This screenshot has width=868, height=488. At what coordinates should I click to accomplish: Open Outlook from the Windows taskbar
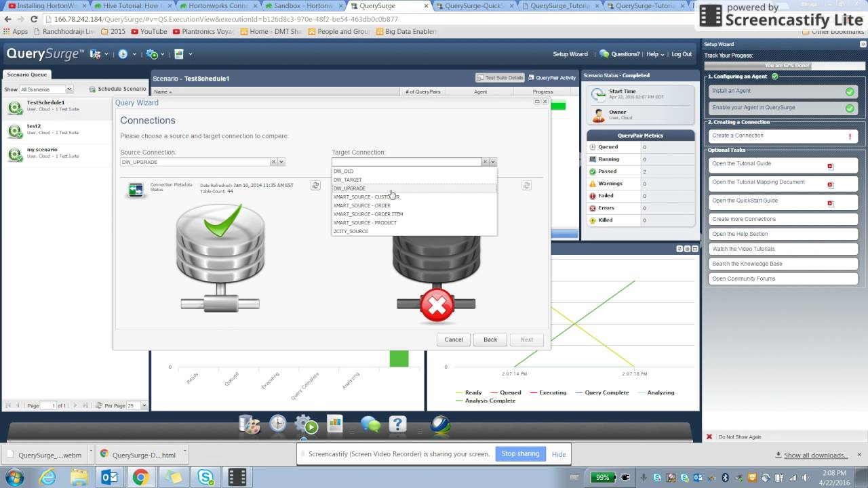click(x=109, y=477)
